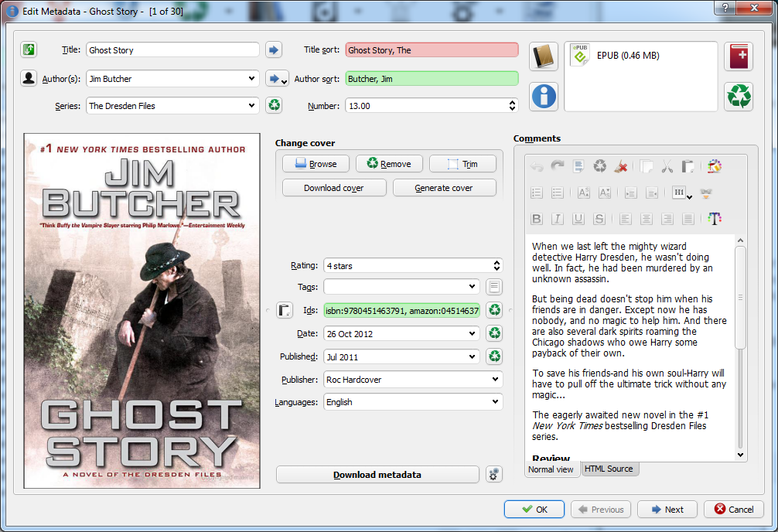
Task: Insert an ordered numbered list
Action: click(x=537, y=193)
